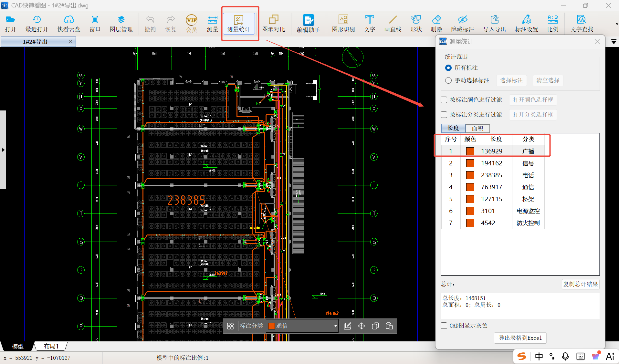Viewport: 619px width, 364px height.
Task: Switch to the 面积 tab
Action: [x=477, y=128]
